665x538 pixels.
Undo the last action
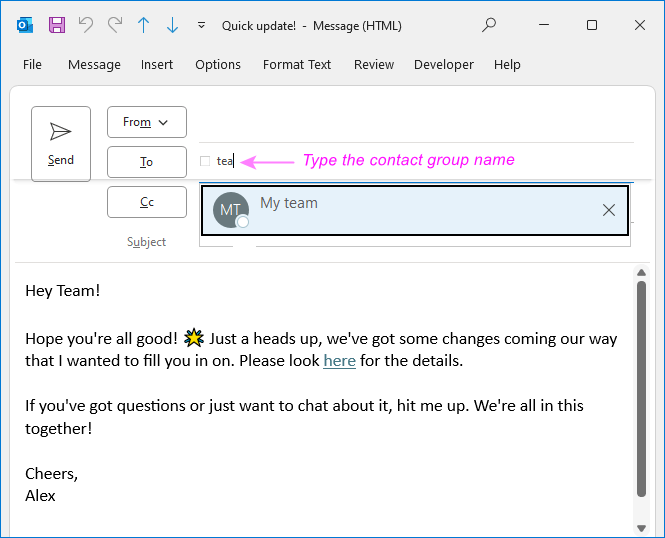click(86, 25)
